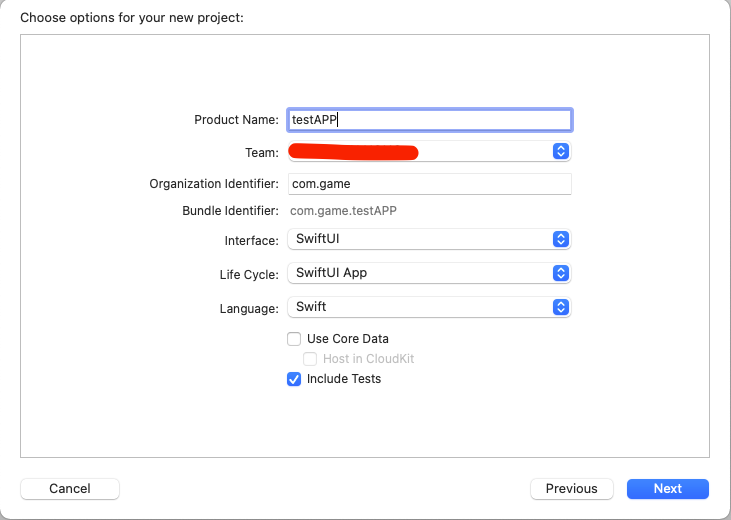Enable the Use Core Data checkbox
The height and width of the screenshot is (520, 731).
pyautogui.click(x=294, y=339)
